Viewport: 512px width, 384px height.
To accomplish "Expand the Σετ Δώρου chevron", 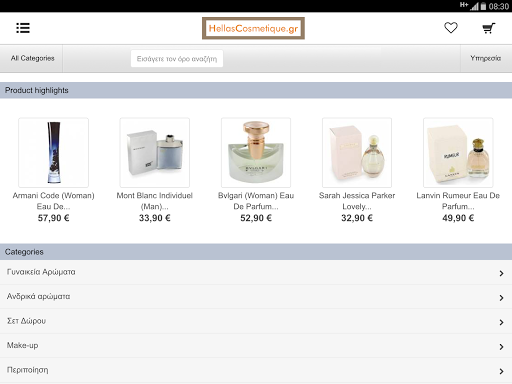I will (x=501, y=322).
